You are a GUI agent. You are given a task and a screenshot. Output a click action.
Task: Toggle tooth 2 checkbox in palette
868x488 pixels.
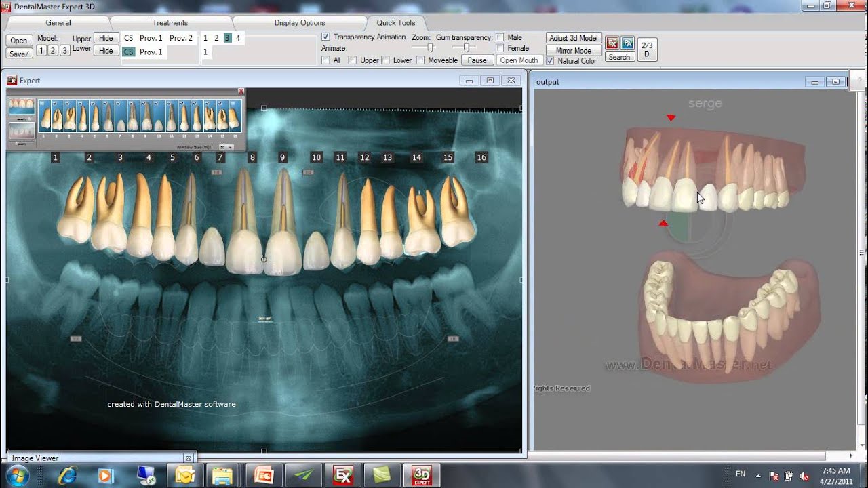[x=54, y=103]
